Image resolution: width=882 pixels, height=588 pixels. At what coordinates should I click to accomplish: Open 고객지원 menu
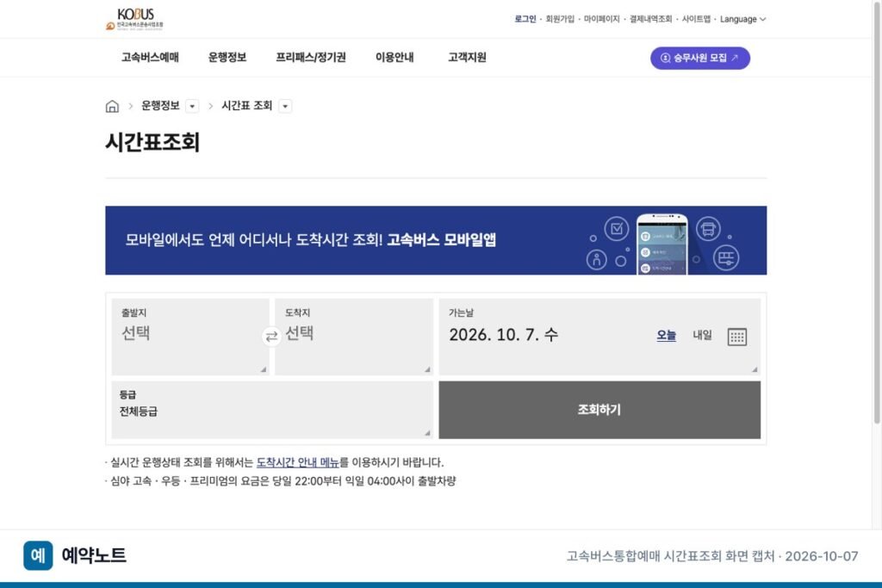(467, 58)
